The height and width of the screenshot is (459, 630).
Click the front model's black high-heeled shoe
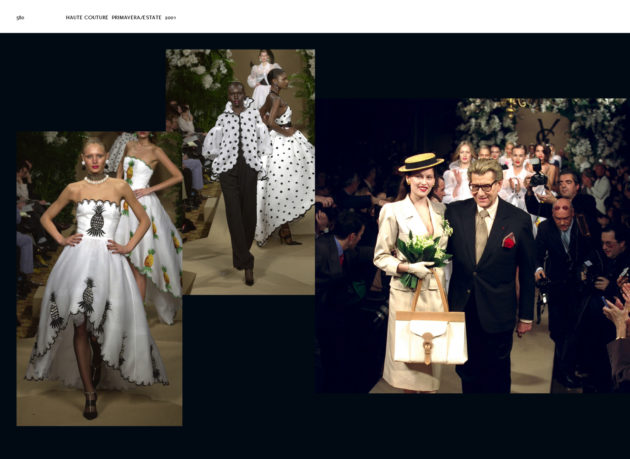coord(91,405)
